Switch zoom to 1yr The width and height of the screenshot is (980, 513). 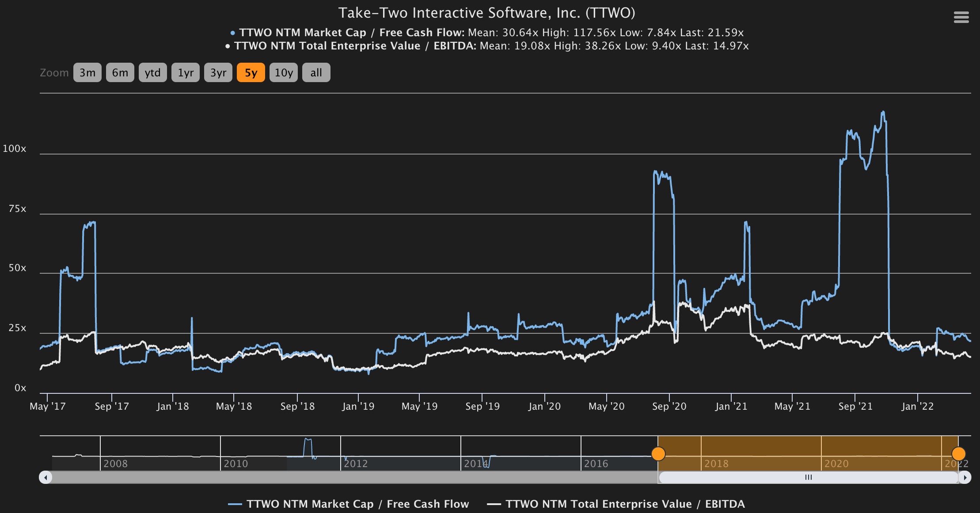click(186, 73)
